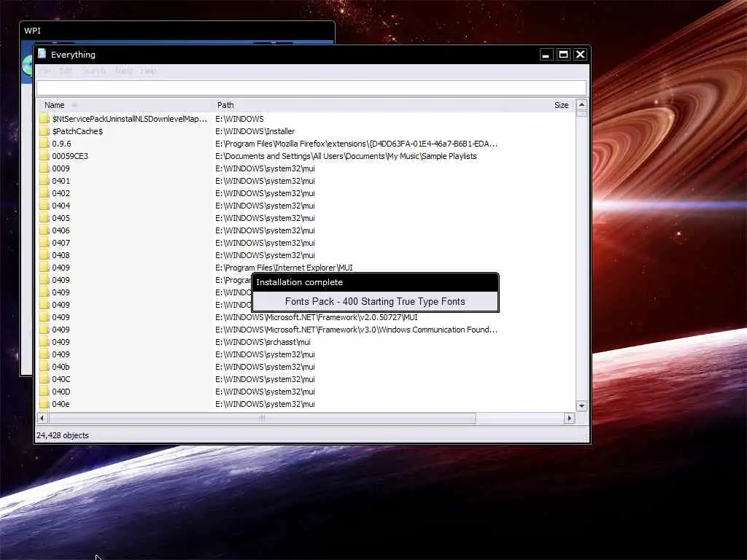Click the path E:\WINDOWS\Installer
The image size is (747, 560).
(x=255, y=131)
